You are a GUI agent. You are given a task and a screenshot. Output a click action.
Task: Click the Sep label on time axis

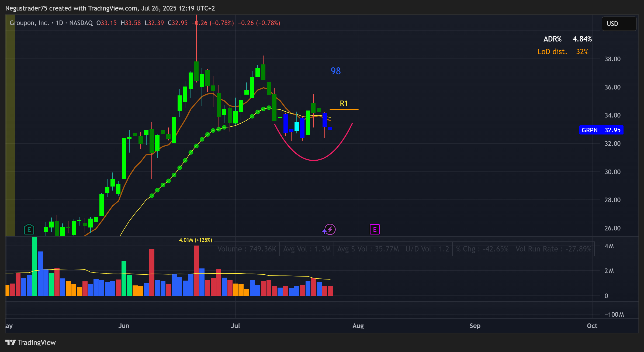475,326
